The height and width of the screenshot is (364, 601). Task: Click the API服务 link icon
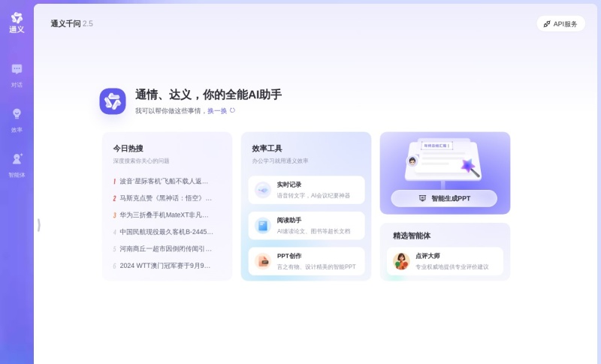tap(547, 24)
